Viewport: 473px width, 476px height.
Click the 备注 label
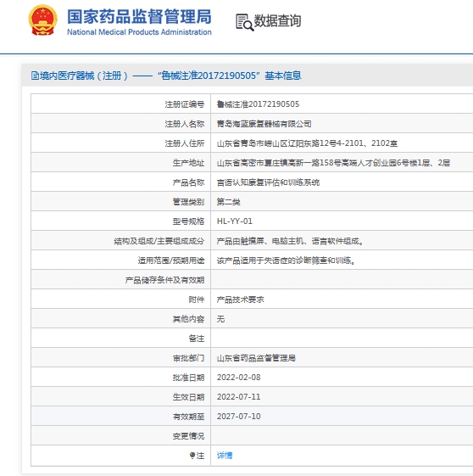pos(197,339)
